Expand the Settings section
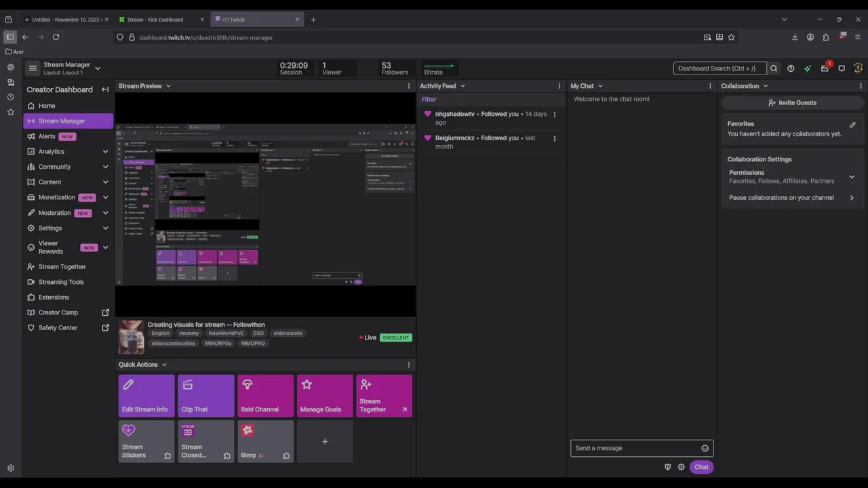868x488 pixels. (105, 228)
